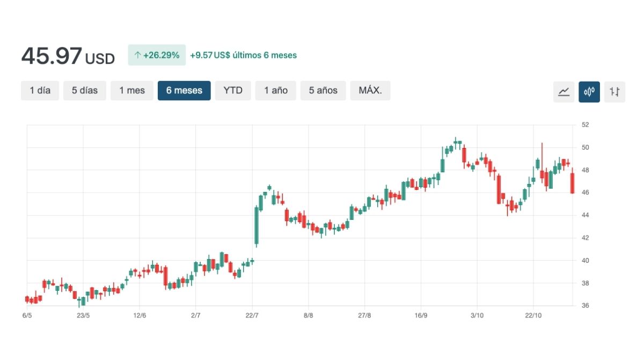Switch to line chart view icon
Screen dimensions: 644x362
tap(563, 92)
